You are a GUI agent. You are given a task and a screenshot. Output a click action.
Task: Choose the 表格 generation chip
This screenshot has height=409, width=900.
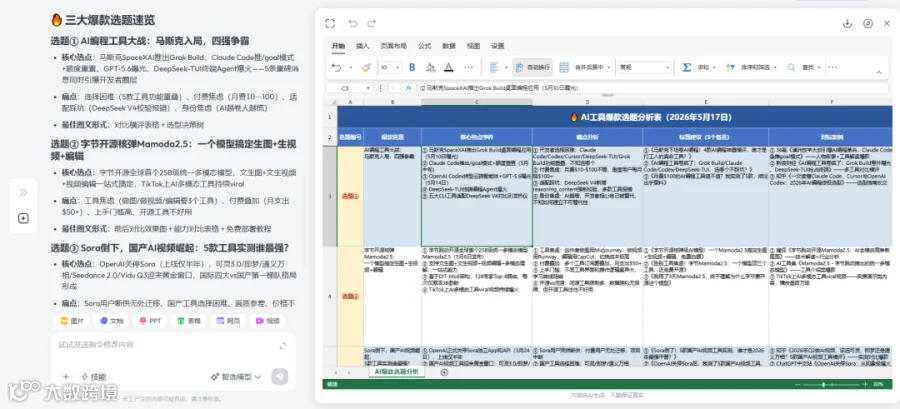(x=189, y=321)
